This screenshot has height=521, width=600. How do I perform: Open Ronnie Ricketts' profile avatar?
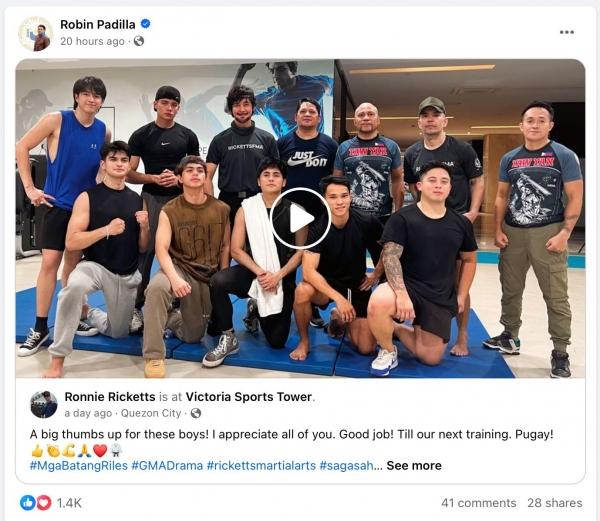44,404
